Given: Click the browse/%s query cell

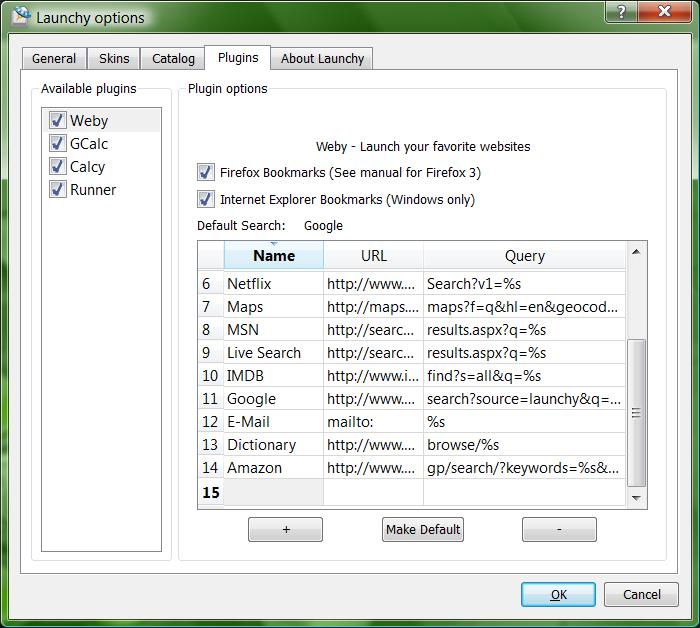Looking at the screenshot, I should [x=525, y=445].
